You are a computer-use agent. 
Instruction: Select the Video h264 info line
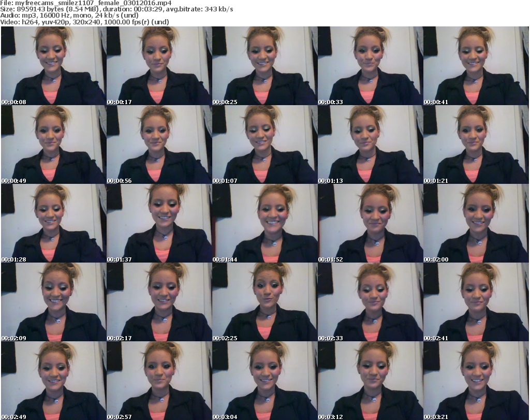[x=84, y=22]
